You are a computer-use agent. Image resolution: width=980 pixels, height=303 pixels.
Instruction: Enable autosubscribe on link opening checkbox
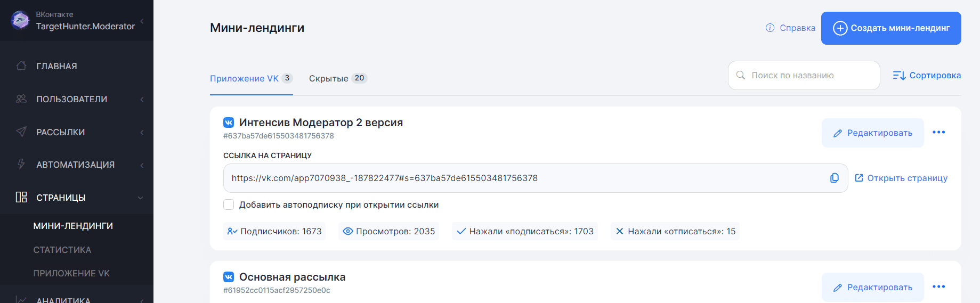tap(229, 204)
